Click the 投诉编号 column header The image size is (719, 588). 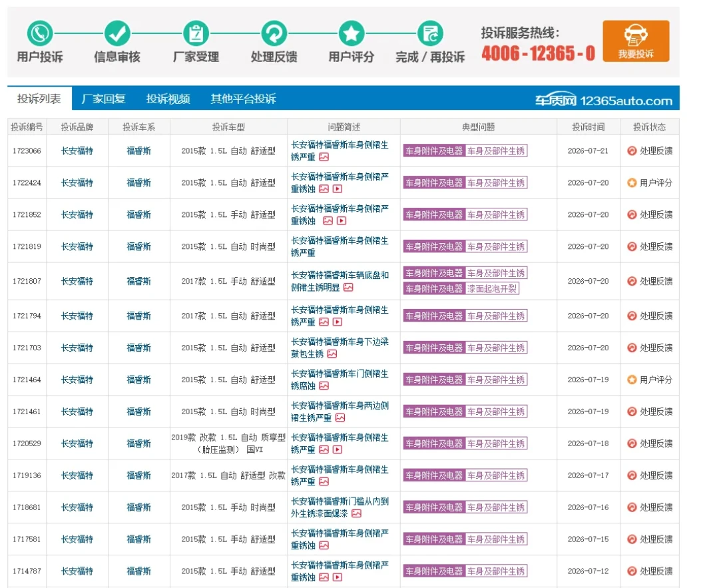27,127
